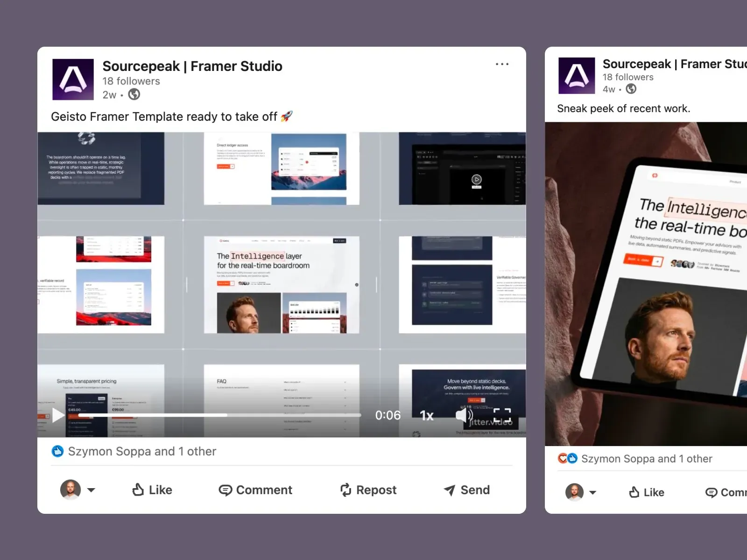Click the reaction icons on the Sneak peek post
Screen dimensions: 747x560
tap(568, 458)
